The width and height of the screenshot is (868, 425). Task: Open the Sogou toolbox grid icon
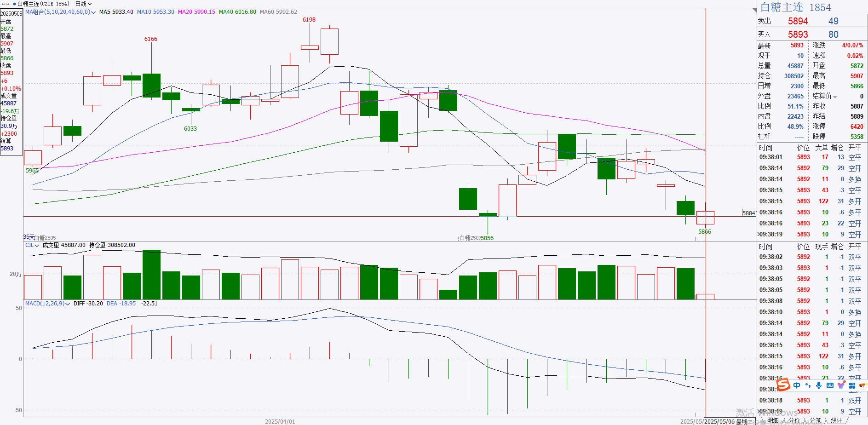[852, 385]
